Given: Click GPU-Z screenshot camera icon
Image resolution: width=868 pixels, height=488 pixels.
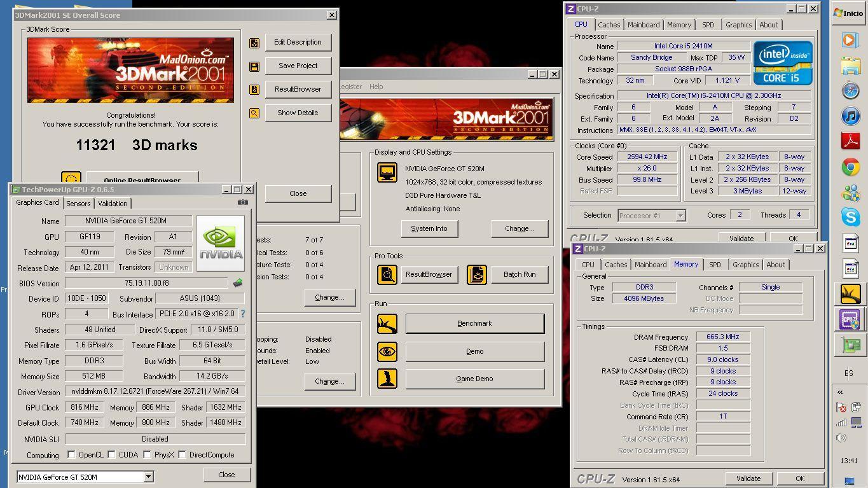Looking at the screenshot, I should [243, 202].
